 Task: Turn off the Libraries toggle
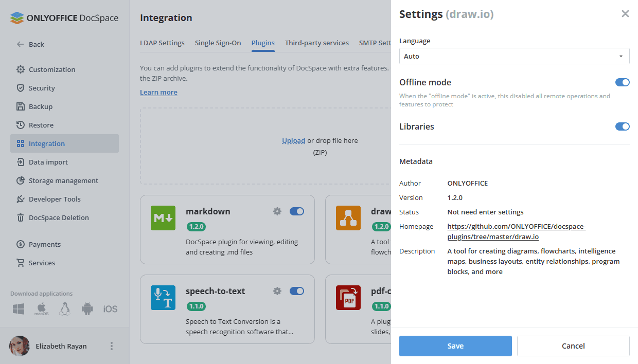[x=622, y=126]
